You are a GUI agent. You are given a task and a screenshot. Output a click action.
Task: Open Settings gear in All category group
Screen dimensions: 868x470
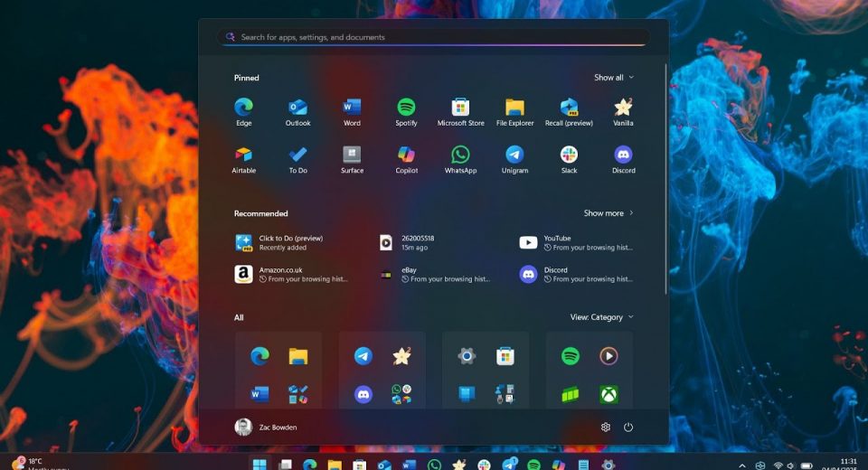point(467,356)
